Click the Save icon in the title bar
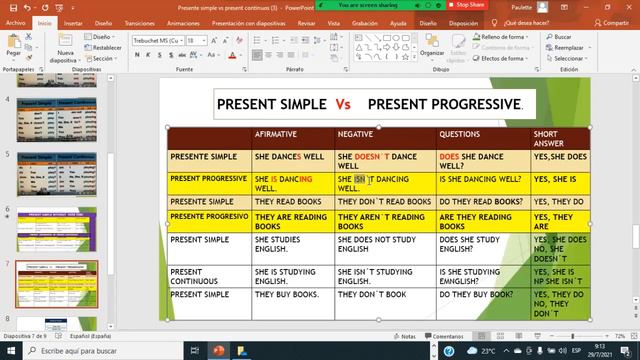Viewport: 640px width, 360px height. point(13,8)
